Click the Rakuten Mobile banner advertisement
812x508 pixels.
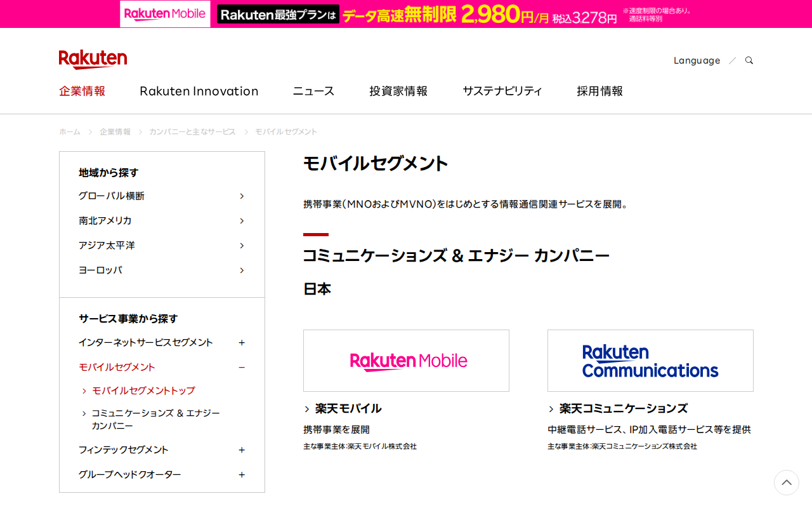[x=406, y=14]
